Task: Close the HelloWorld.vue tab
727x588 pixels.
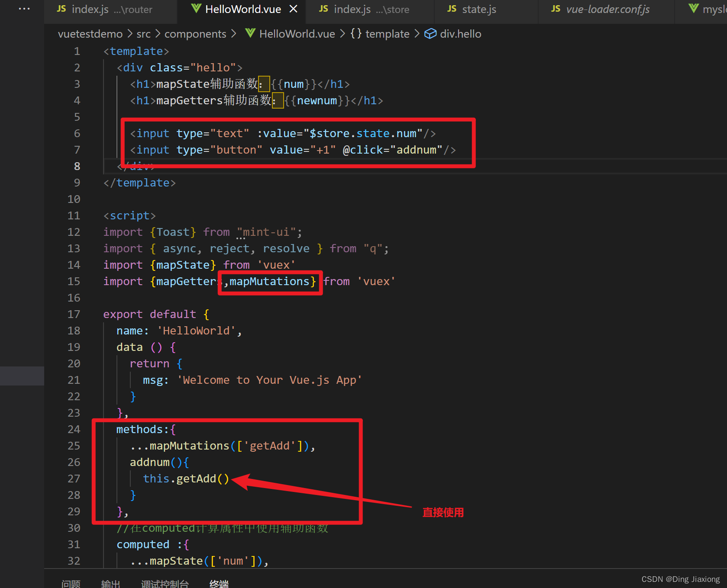Action: [294, 9]
